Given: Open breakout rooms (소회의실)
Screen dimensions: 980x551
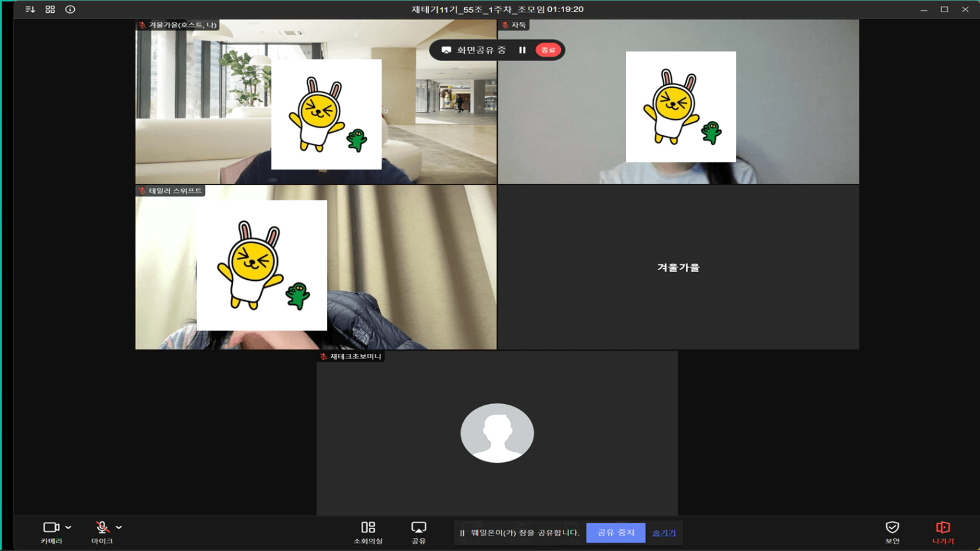Looking at the screenshot, I should (367, 532).
